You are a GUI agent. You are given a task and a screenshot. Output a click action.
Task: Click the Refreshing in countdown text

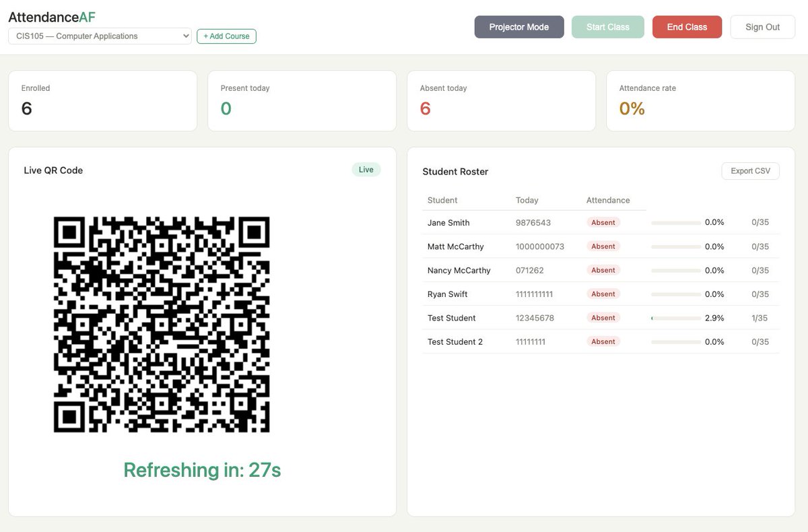[202, 470]
